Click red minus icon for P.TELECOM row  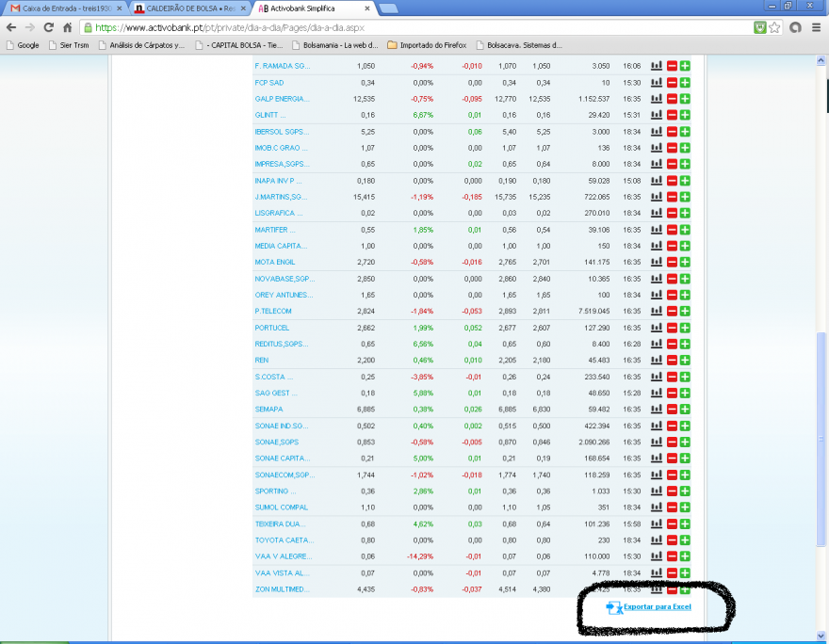click(672, 311)
